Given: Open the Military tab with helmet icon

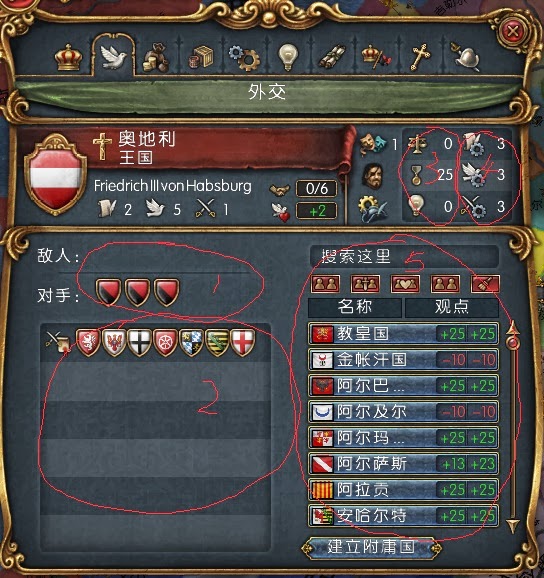Looking at the screenshot, I should tap(466, 57).
